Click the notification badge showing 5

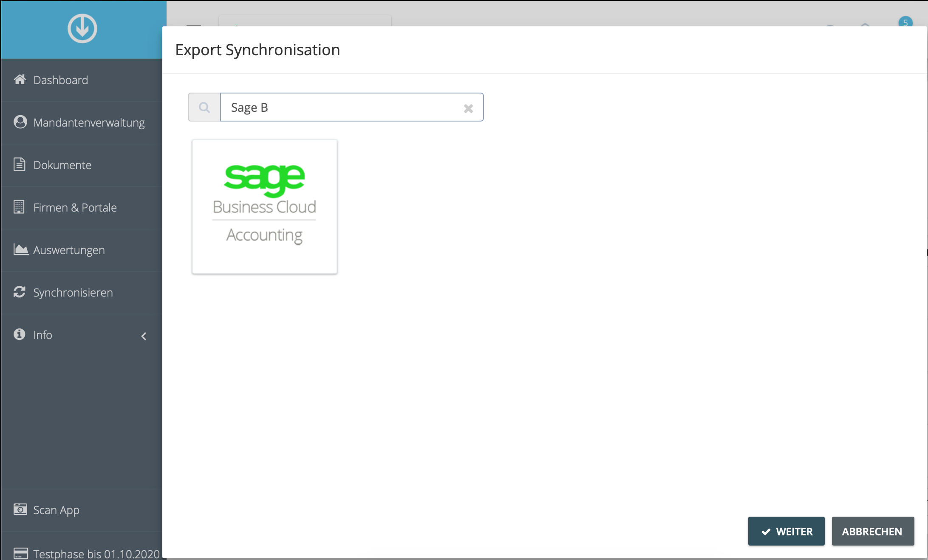[905, 22]
